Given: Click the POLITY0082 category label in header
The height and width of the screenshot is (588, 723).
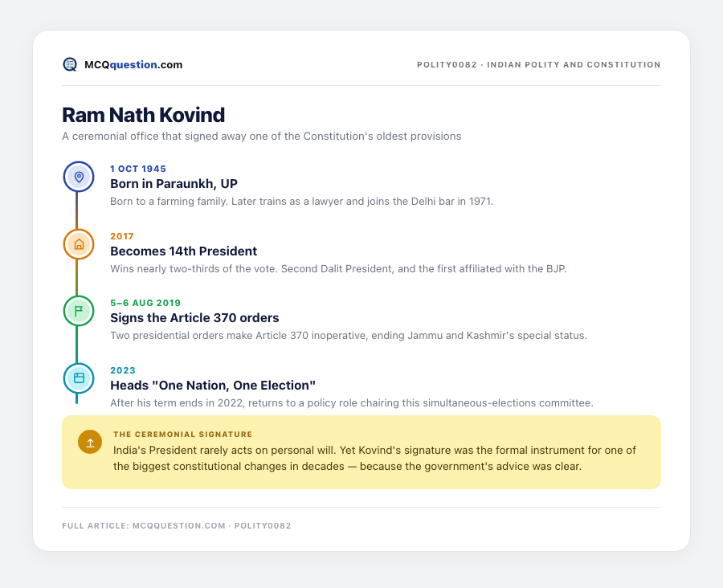Looking at the screenshot, I should [538, 64].
